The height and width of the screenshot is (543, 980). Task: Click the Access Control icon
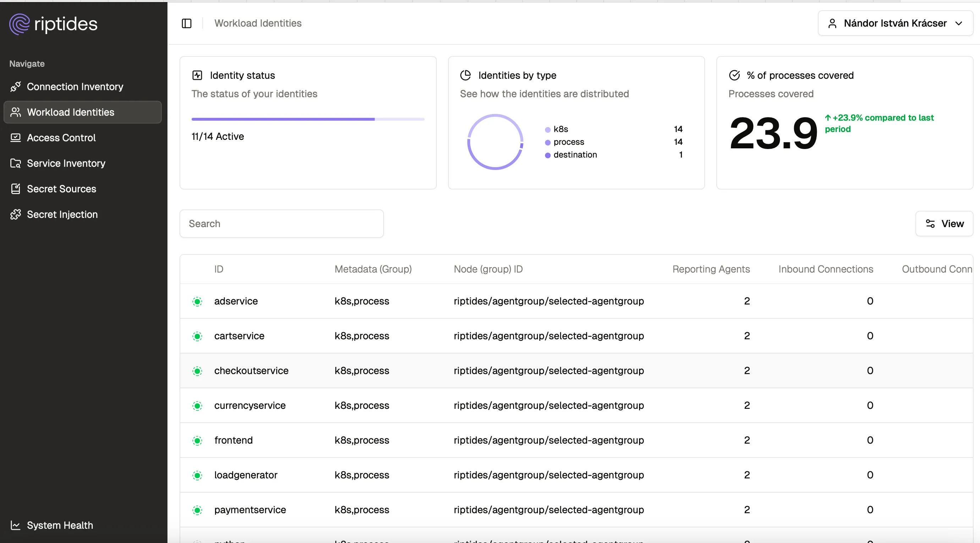[16, 138]
